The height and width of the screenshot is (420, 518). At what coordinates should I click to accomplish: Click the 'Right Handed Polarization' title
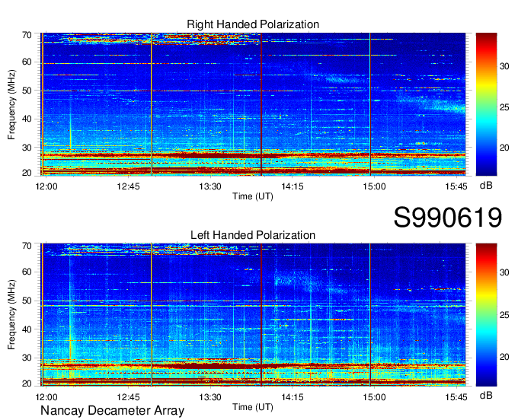253,24
